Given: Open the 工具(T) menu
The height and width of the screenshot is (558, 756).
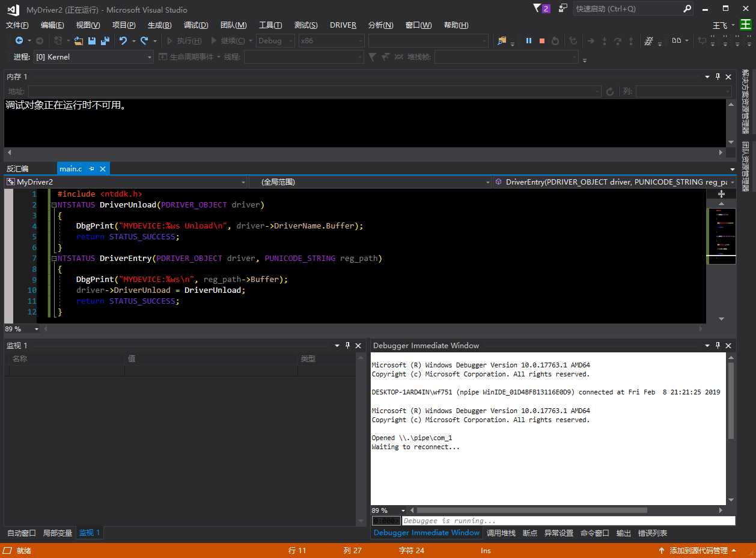Looking at the screenshot, I should click(x=270, y=25).
